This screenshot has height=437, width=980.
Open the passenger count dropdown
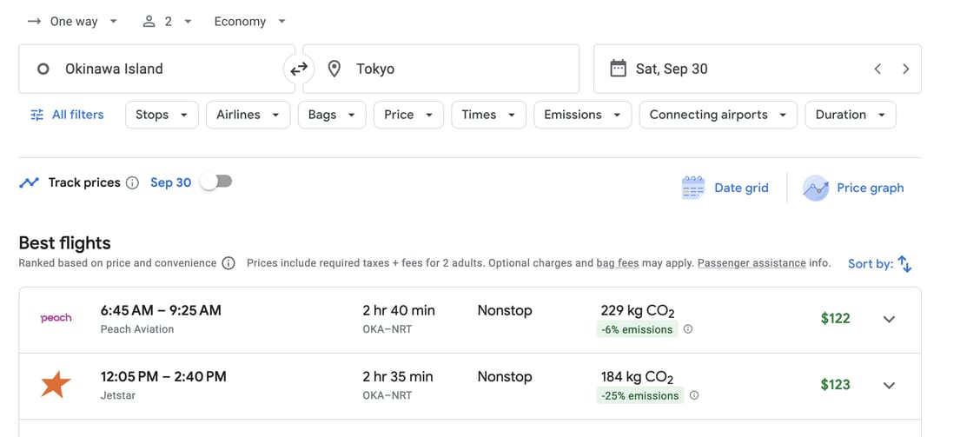point(167,22)
